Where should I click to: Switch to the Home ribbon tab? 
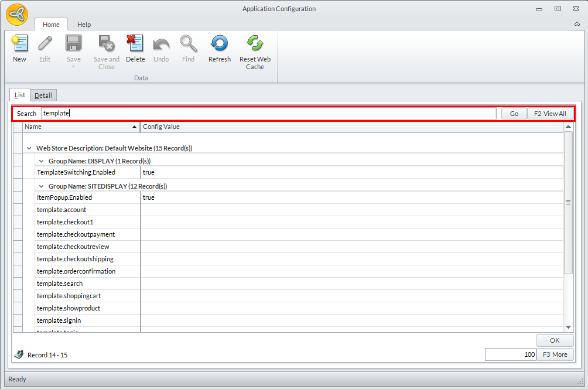(51, 25)
